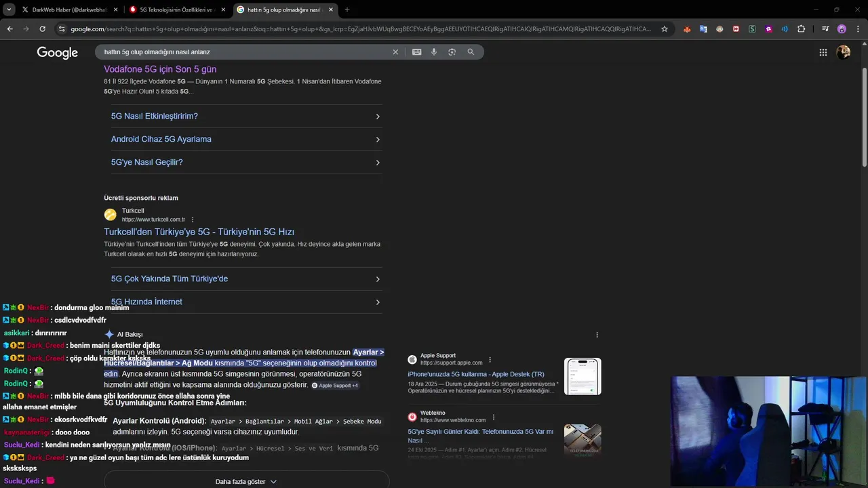Open the green S extension icon
Screen dimensions: 868x488
[x=752, y=29]
